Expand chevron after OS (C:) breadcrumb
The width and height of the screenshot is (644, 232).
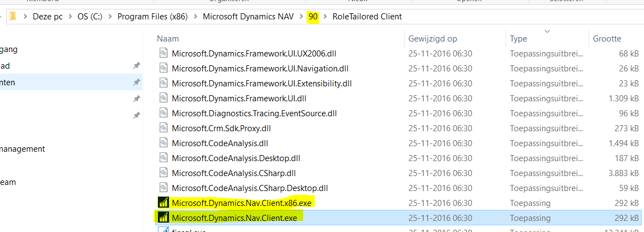[x=110, y=17]
